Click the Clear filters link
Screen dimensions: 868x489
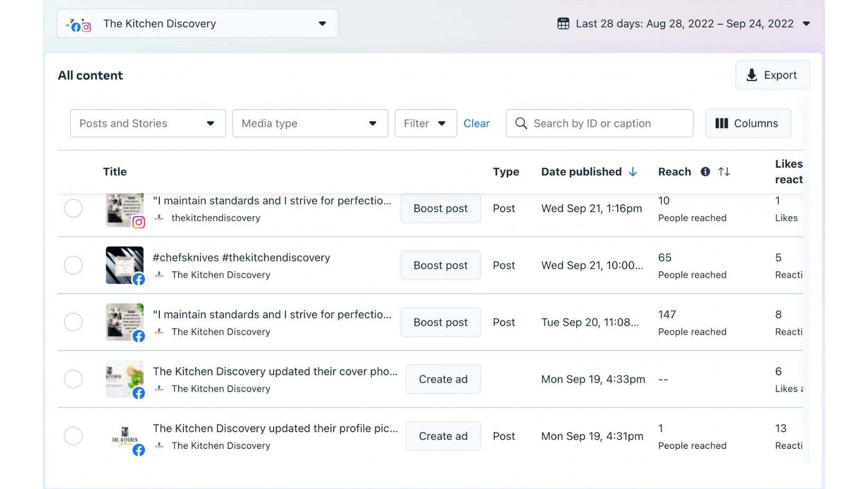tap(476, 123)
